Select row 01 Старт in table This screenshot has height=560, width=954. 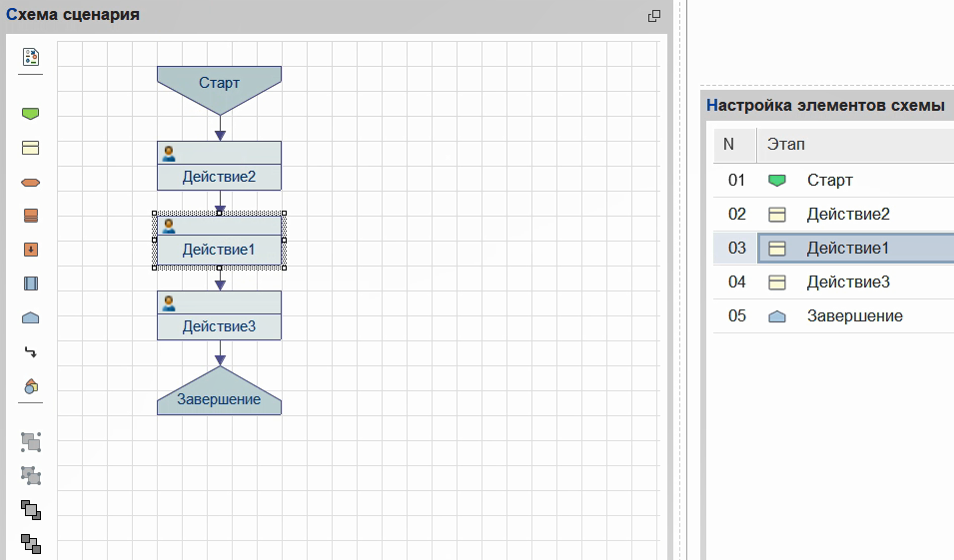click(833, 180)
